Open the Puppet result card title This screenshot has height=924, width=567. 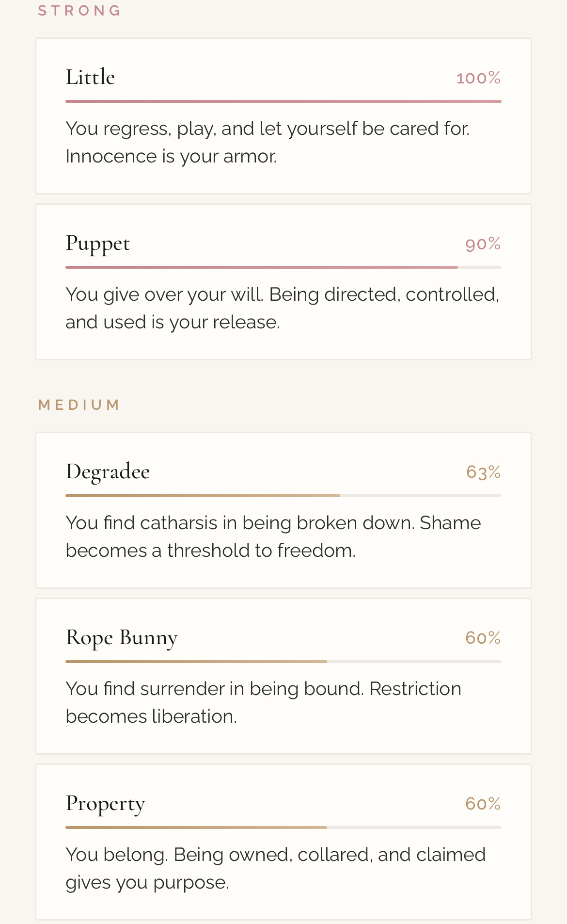tap(98, 243)
